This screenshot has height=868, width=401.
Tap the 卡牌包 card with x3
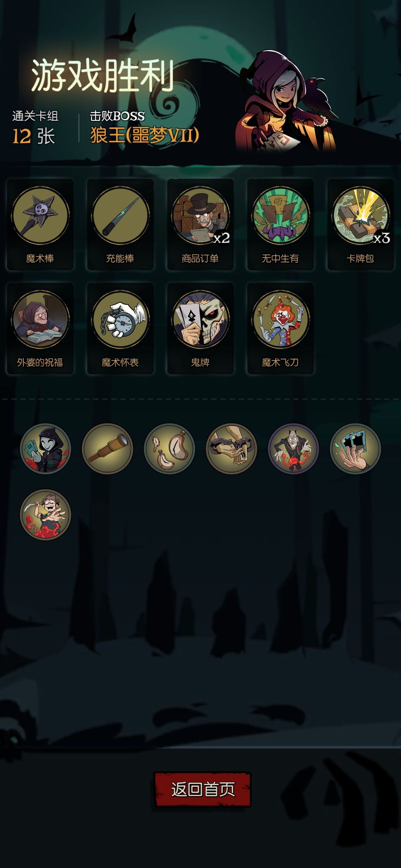click(x=361, y=224)
